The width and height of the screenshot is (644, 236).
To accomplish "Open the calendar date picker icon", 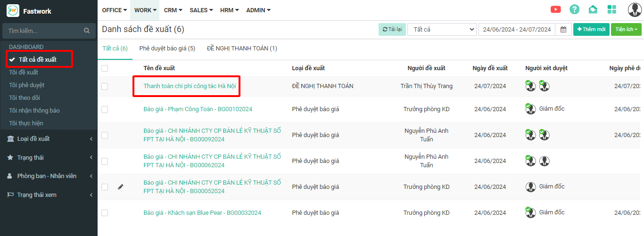I will [563, 30].
